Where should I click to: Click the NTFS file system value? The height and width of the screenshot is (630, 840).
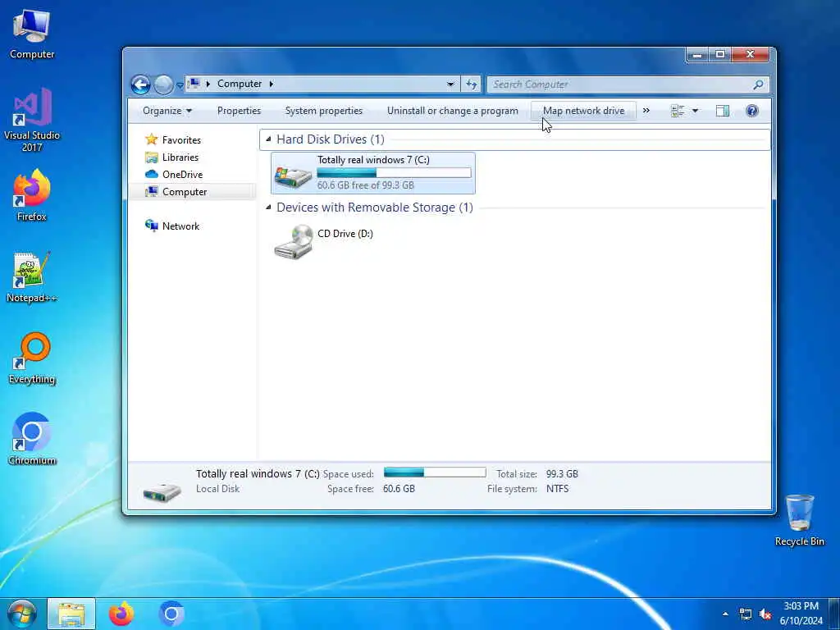tap(557, 489)
